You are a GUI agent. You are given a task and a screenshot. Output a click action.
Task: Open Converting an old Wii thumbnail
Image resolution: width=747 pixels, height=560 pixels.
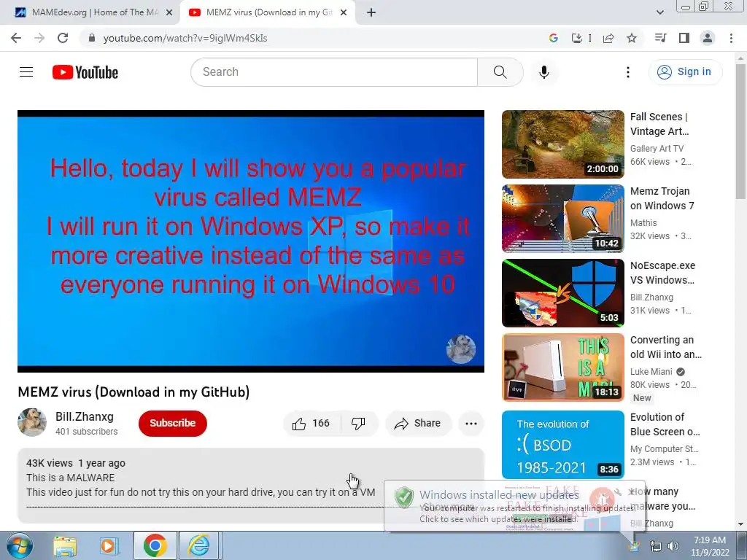click(562, 367)
